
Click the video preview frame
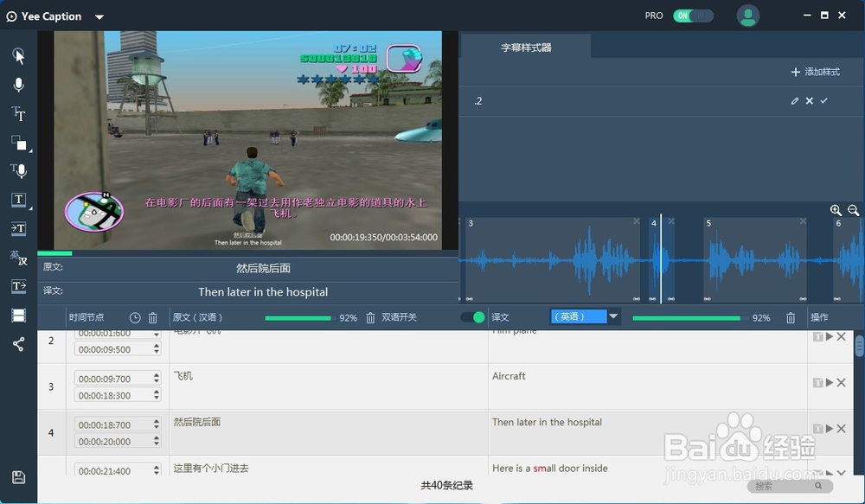pos(247,140)
